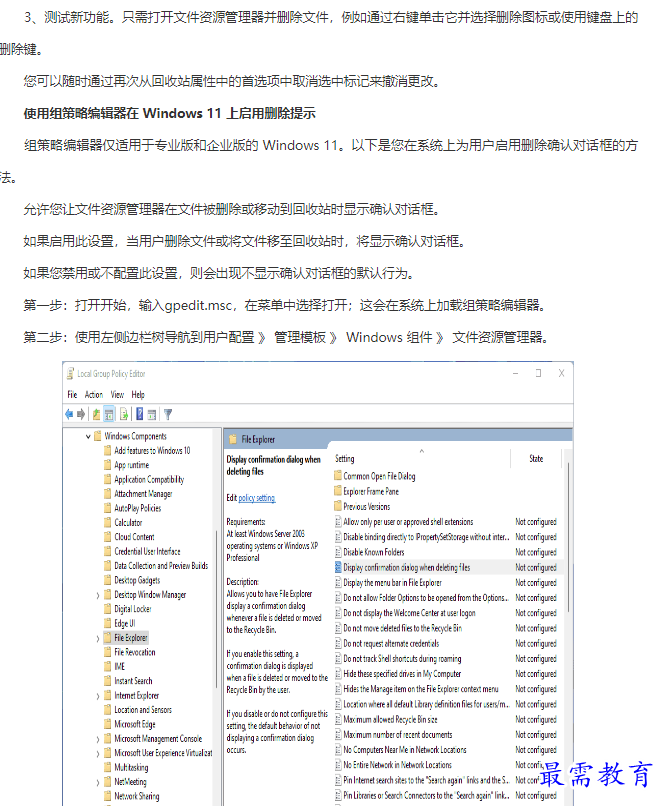Viewport: 661px width, 806px height.
Task: Click the folder icon of Instant Search in tree
Action: 107,681
